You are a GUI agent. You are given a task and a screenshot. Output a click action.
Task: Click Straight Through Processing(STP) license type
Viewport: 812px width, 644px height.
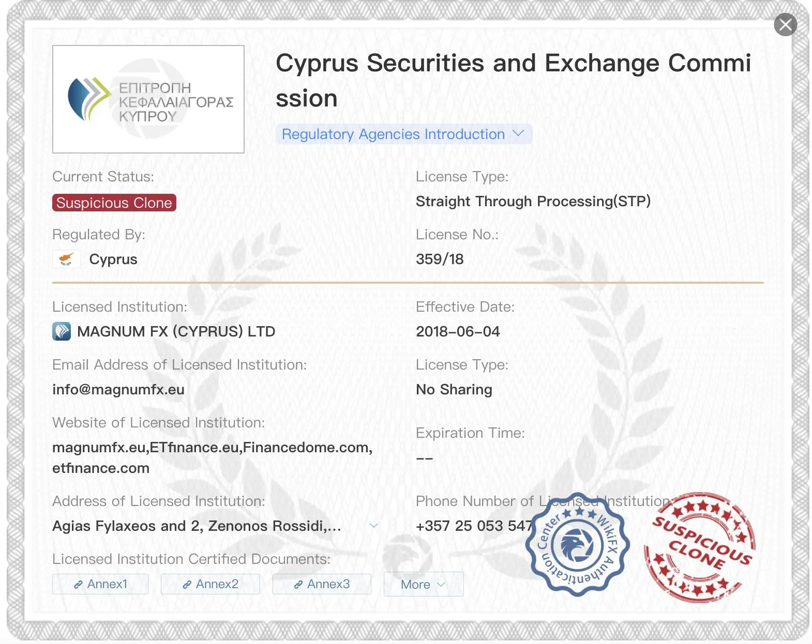(x=533, y=201)
